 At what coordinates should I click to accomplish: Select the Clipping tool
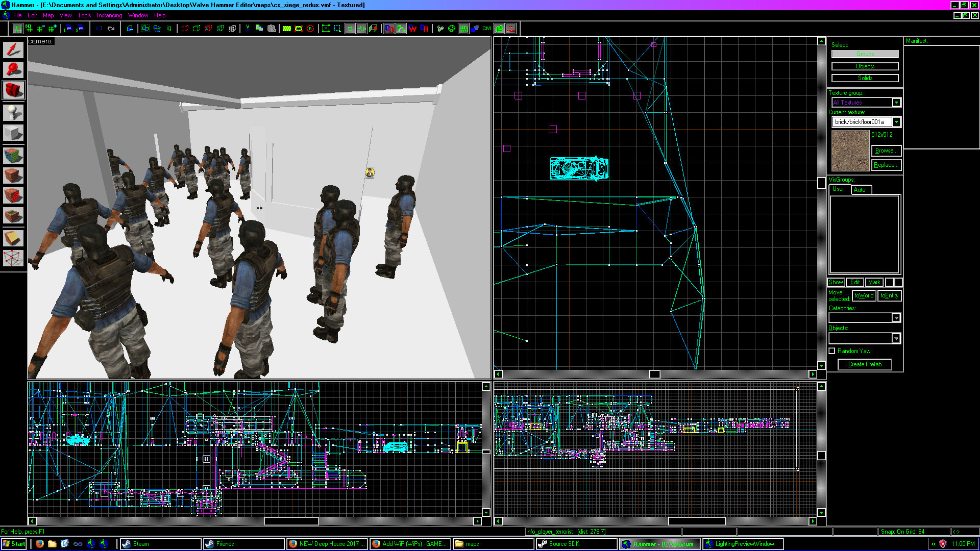pyautogui.click(x=13, y=238)
